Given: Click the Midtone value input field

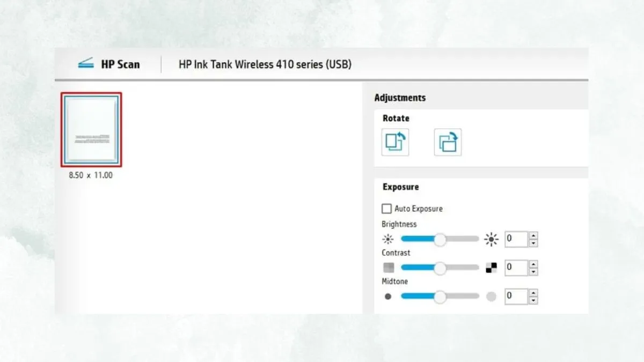Looking at the screenshot, I should 516,296.
